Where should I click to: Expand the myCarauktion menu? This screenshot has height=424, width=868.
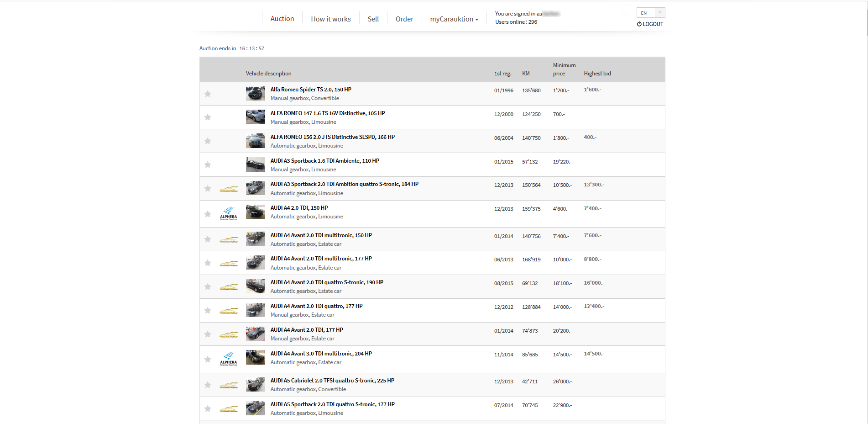454,19
